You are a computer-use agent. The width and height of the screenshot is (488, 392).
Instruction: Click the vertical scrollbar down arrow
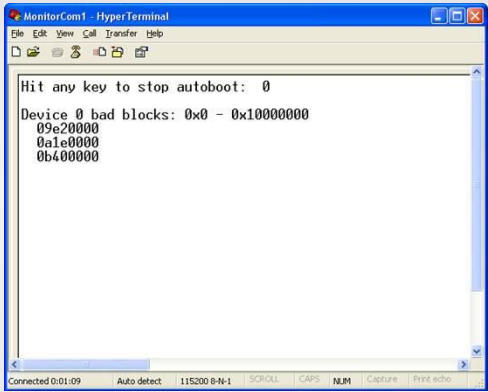click(477, 351)
